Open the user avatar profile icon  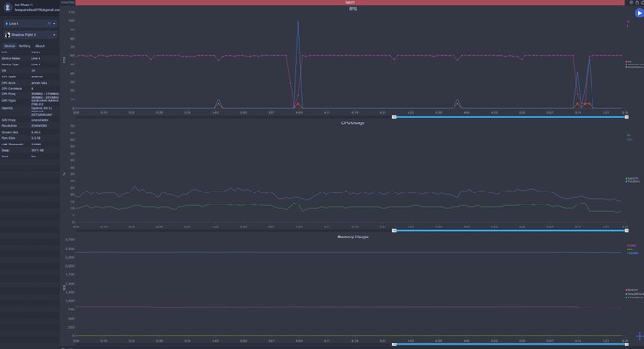click(7, 7)
